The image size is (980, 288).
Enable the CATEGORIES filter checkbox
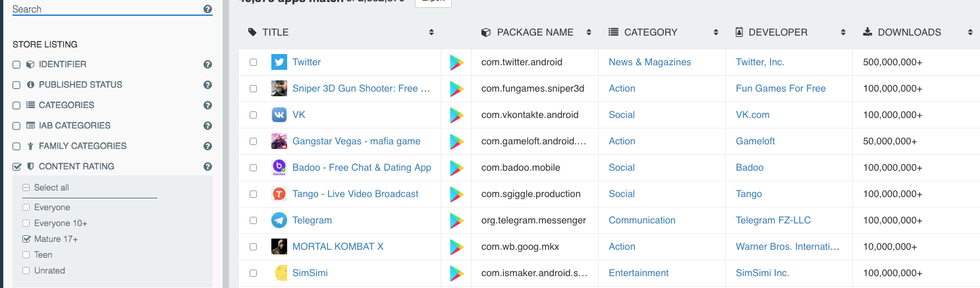pos(16,105)
